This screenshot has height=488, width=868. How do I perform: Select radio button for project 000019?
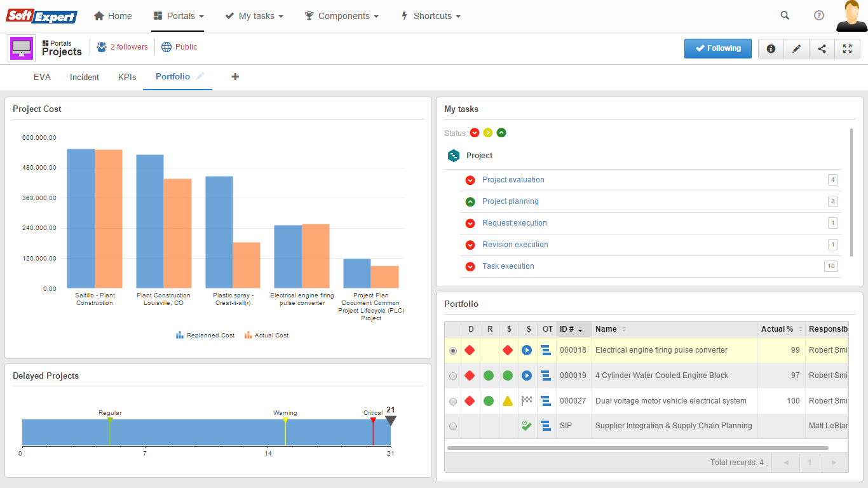[x=453, y=376]
